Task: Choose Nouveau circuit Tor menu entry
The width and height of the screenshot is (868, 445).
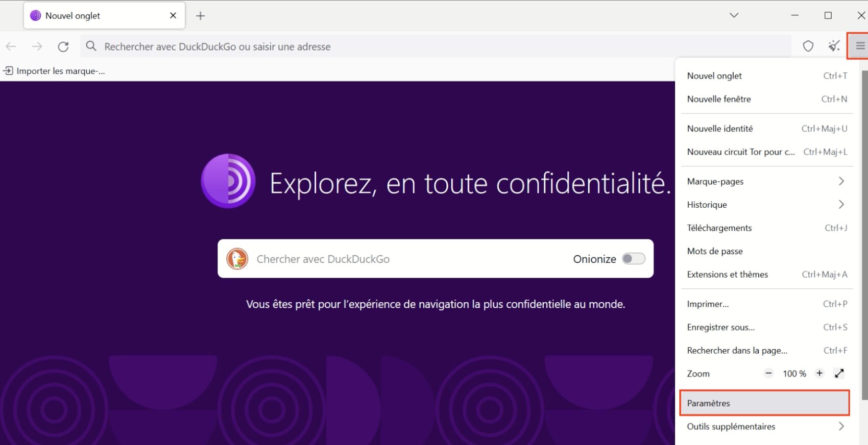Action: click(767, 152)
